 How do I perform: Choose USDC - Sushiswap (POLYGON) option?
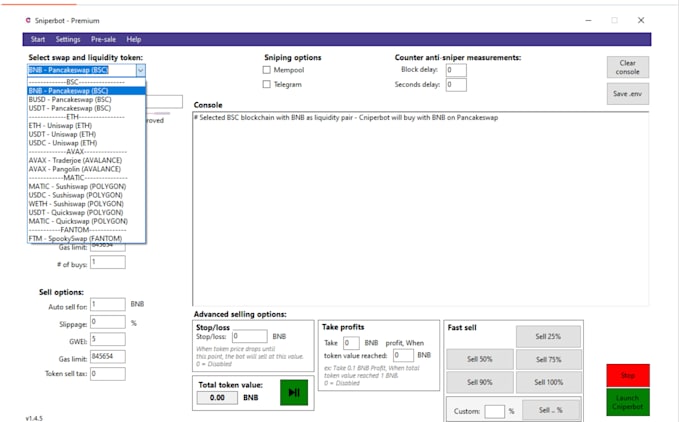pyautogui.click(x=86, y=195)
